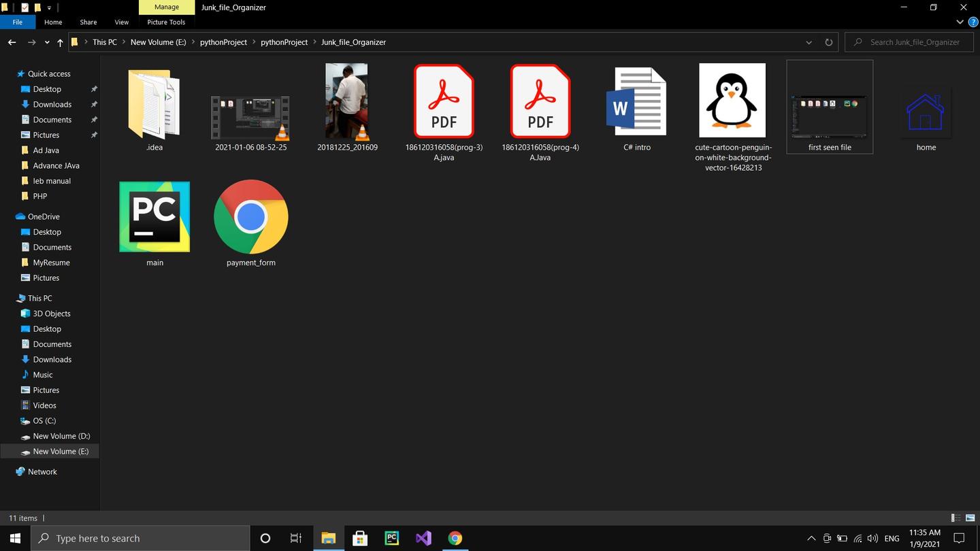Show hidden system tray icons
Screen dimensions: 980x551
811,538
